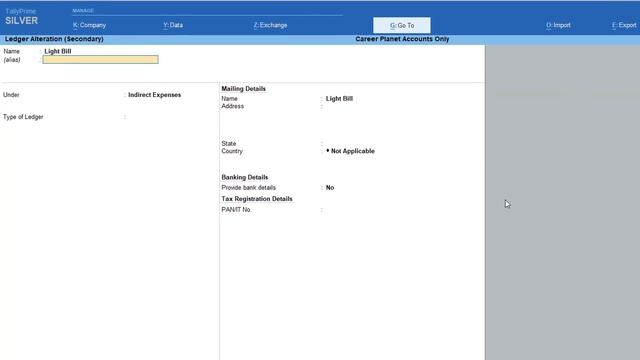Open the K: Company menu
This screenshot has height=360, width=640.
[89, 25]
